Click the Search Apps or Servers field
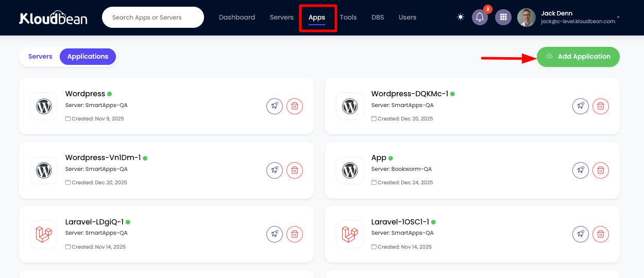This screenshot has width=644, height=278. click(153, 18)
